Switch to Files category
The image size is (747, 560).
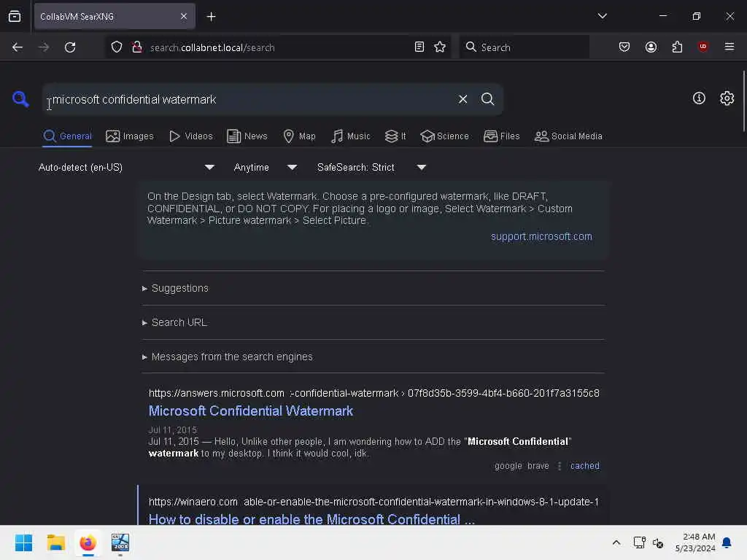pos(502,136)
